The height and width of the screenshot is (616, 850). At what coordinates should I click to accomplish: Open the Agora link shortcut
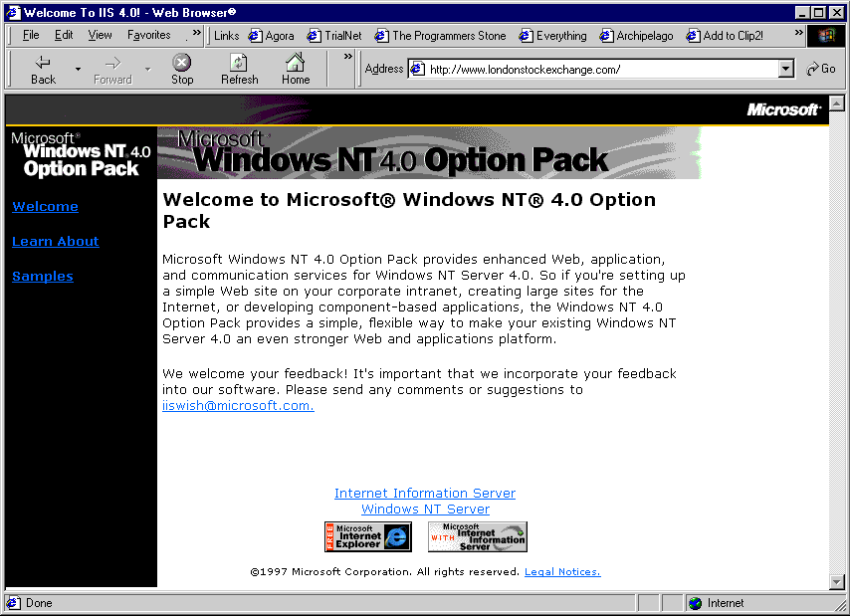271,36
